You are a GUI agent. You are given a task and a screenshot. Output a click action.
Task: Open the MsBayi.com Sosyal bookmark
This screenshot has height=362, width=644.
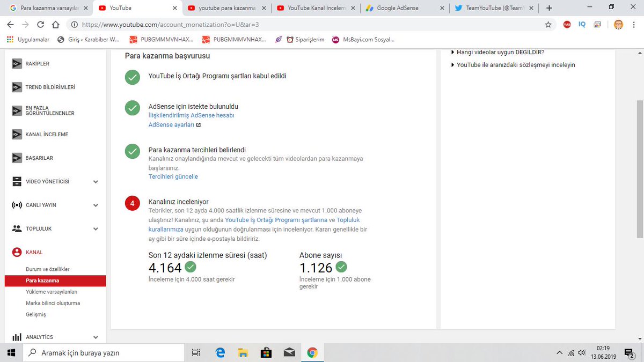pos(363,39)
